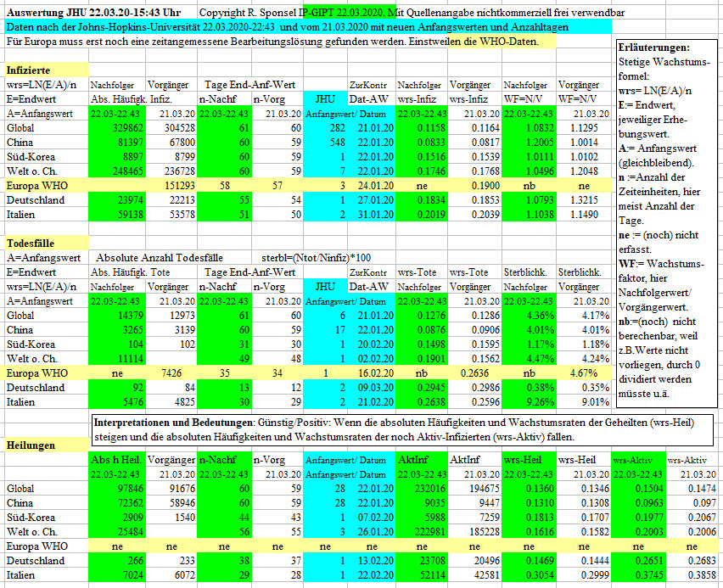Click the 'Copyright R. Sponsel' notice cell

(412, 13)
